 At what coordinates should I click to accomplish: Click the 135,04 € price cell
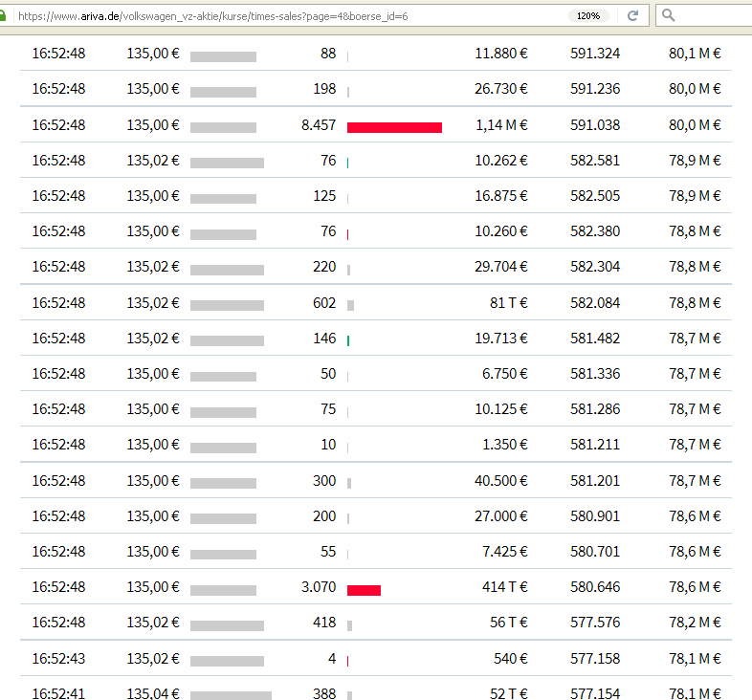pos(153,693)
